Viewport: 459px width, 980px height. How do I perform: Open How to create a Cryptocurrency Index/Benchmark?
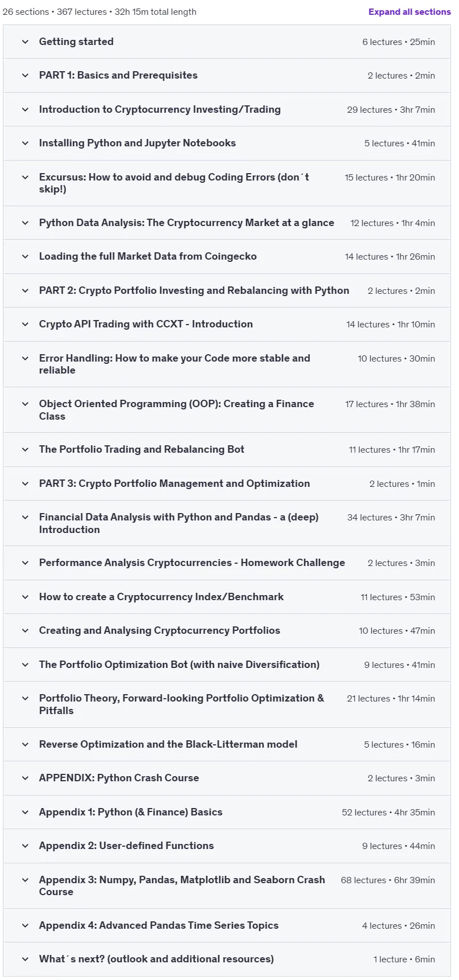click(161, 597)
